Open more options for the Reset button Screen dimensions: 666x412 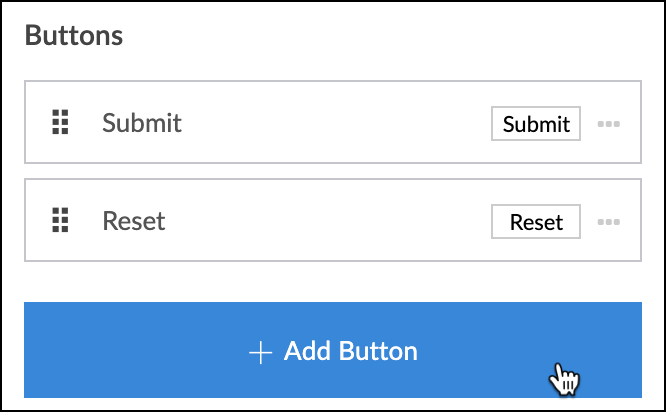(609, 222)
